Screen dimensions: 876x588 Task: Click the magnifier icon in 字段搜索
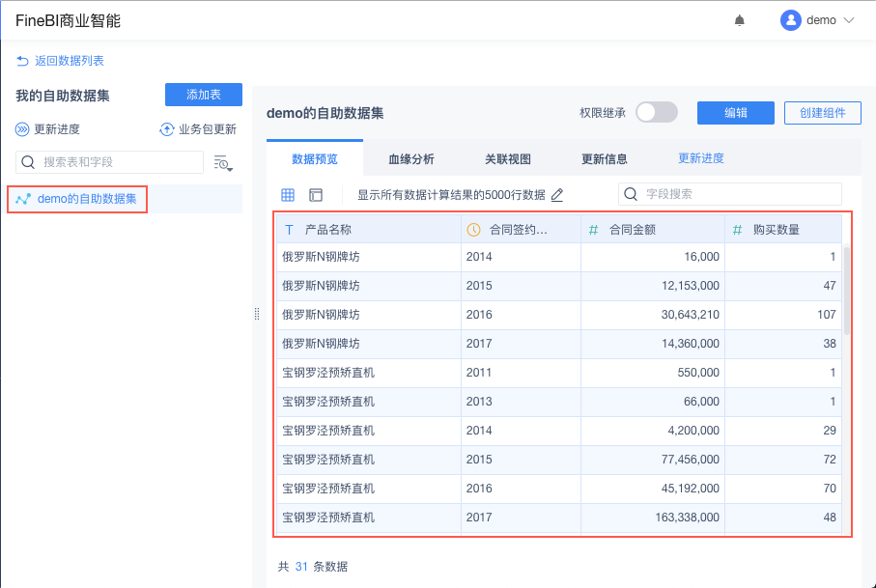630,194
